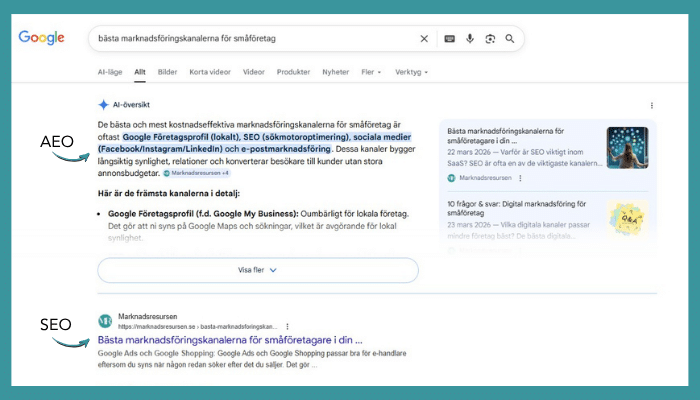700x400 pixels.
Task: Click the Q&A yellow thumbnail
Action: click(627, 219)
